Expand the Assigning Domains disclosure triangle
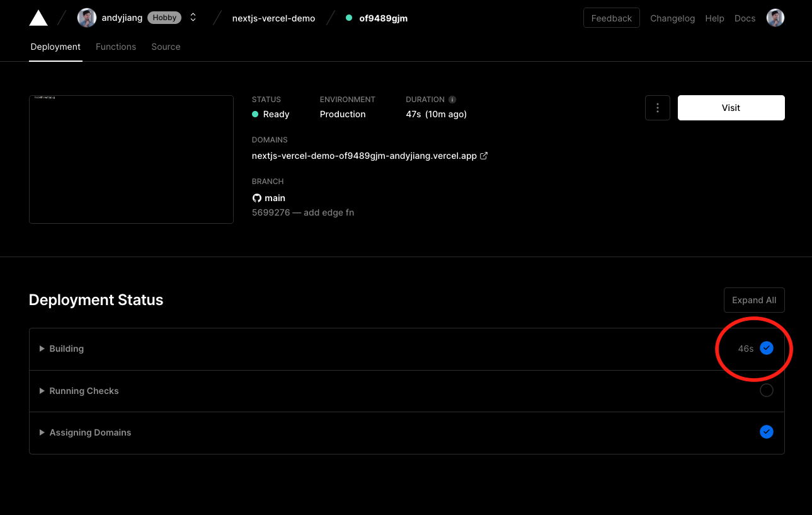 [42, 432]
